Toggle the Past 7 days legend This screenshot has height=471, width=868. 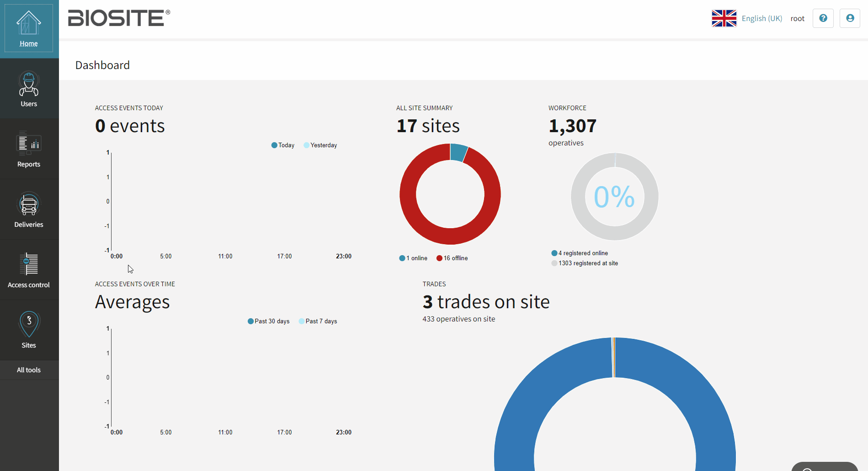pos(318,321)
